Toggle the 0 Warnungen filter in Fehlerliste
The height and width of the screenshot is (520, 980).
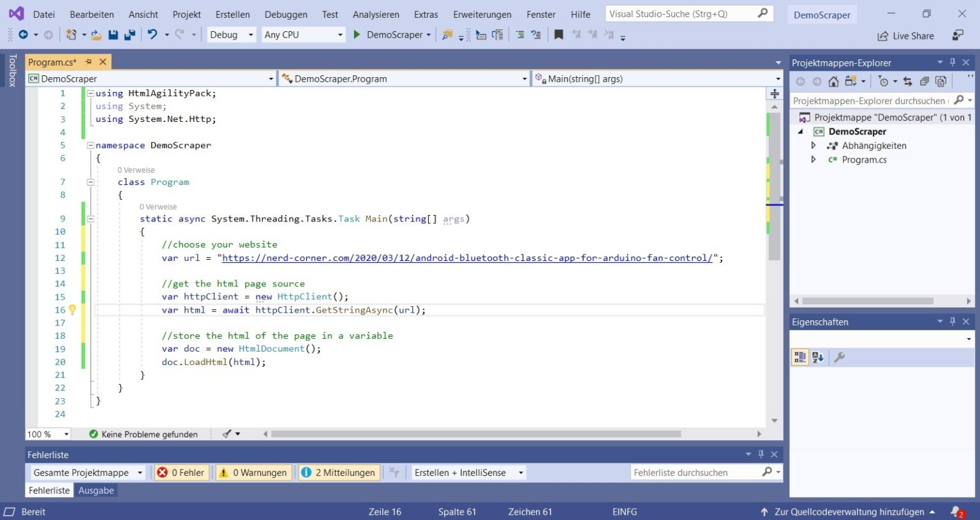tap(253, 472)
